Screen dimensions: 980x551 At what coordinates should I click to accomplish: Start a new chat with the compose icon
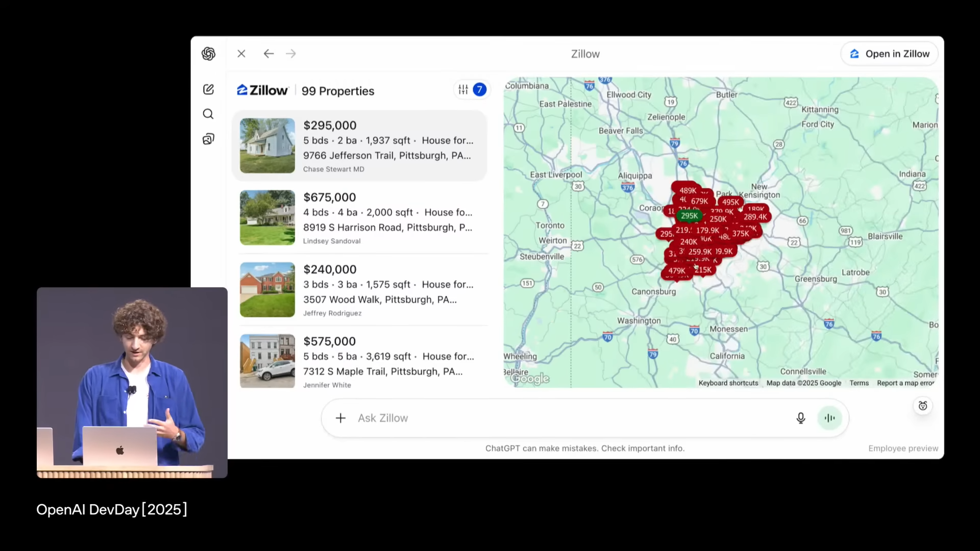pyautogui.click(x=208, y=89)
